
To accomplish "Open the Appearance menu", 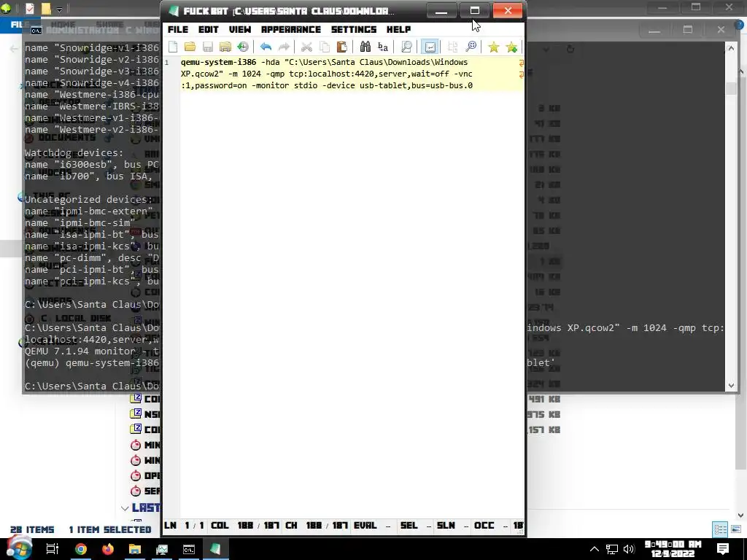I will 290,29.
